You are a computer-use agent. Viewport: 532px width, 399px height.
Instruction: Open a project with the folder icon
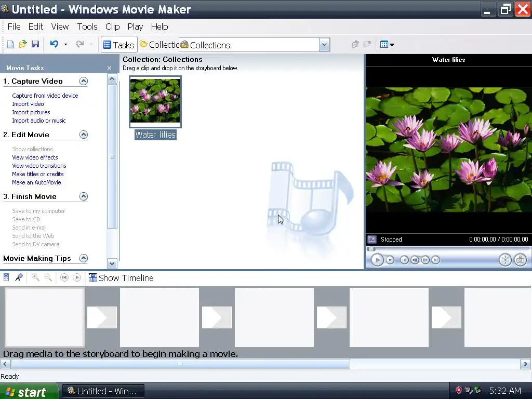23,45
